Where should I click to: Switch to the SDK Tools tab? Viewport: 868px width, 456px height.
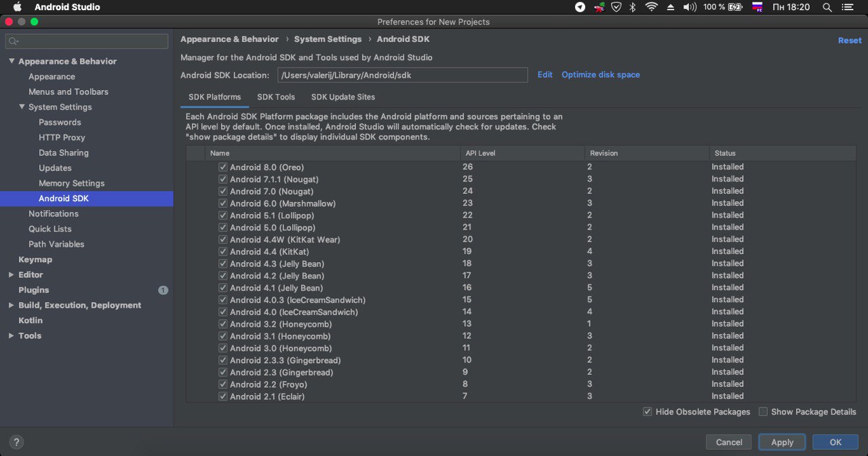pyautogui.click(x=276, y=97)
